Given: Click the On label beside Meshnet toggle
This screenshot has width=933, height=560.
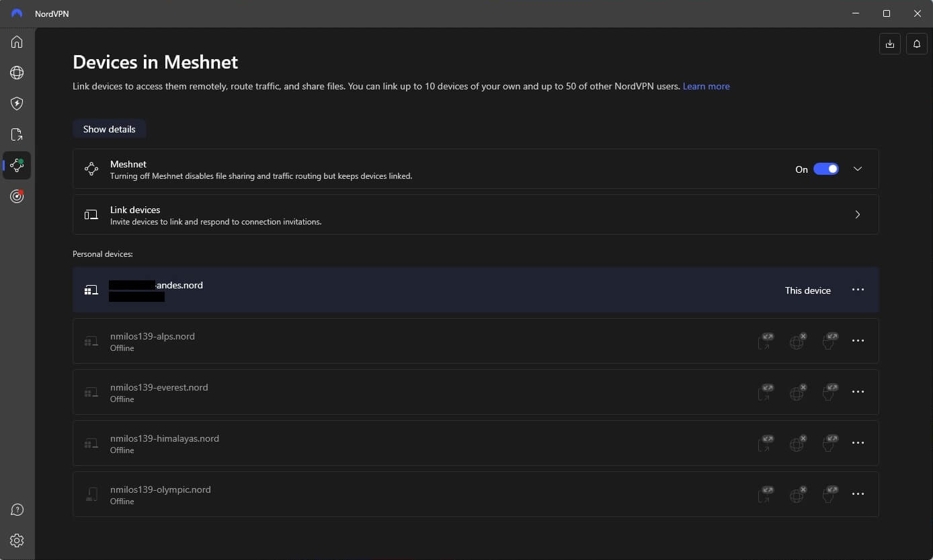Looking at the screenshot, I should [x=801, y=169].
